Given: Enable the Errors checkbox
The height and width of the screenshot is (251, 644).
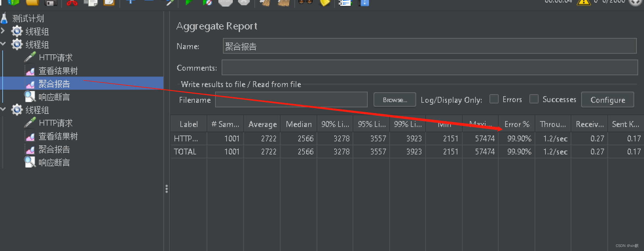Looking at the screenshot, I should [x=494, y=99].
